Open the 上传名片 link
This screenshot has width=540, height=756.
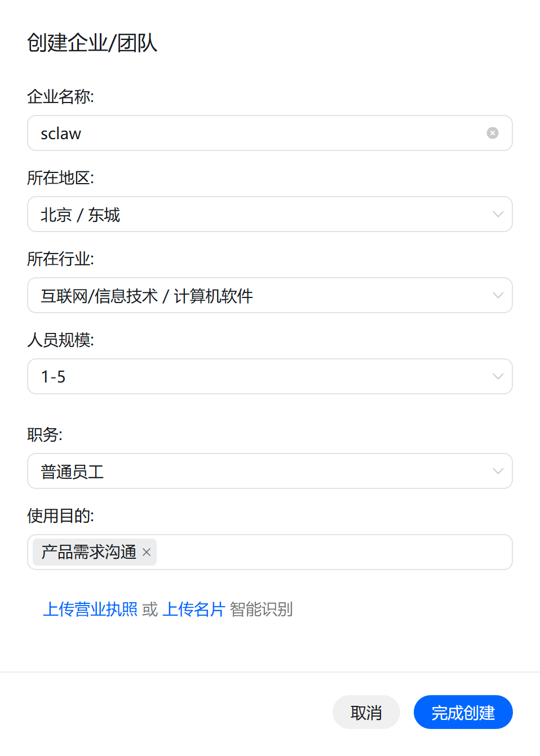pos(193,609)
